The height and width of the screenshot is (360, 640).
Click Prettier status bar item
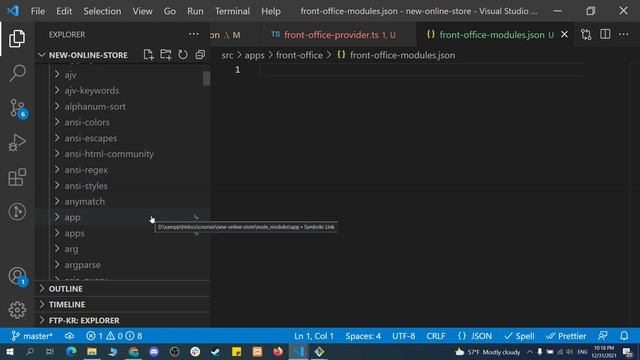566,336
